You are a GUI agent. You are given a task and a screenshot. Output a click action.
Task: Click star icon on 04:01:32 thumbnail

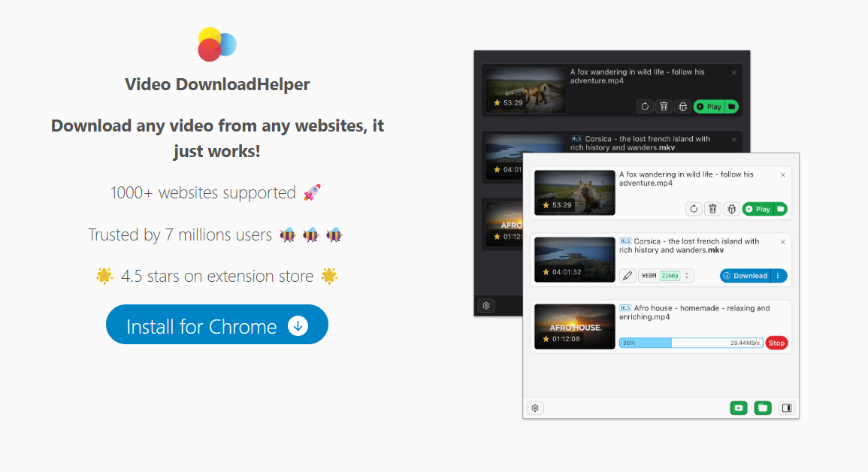coord(546,271)
